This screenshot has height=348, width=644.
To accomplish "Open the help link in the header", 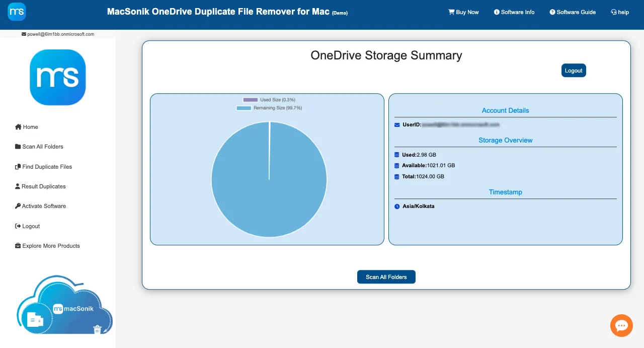I will point(619,12).
